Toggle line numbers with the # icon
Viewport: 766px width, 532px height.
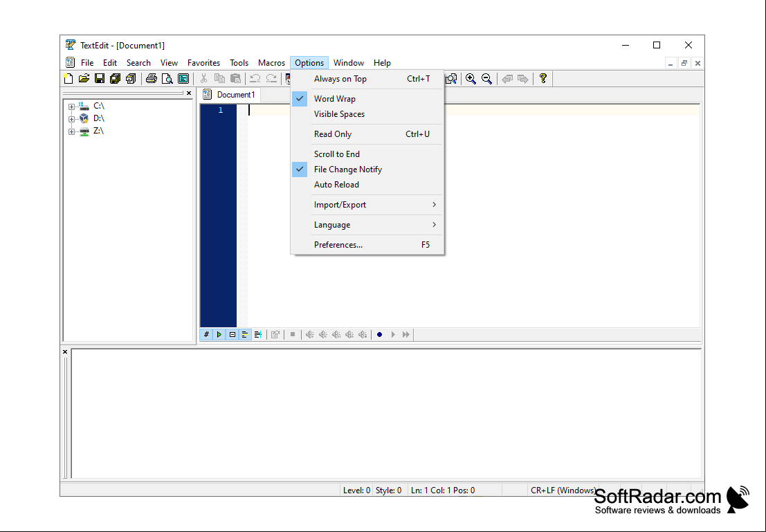coord(206,335)
